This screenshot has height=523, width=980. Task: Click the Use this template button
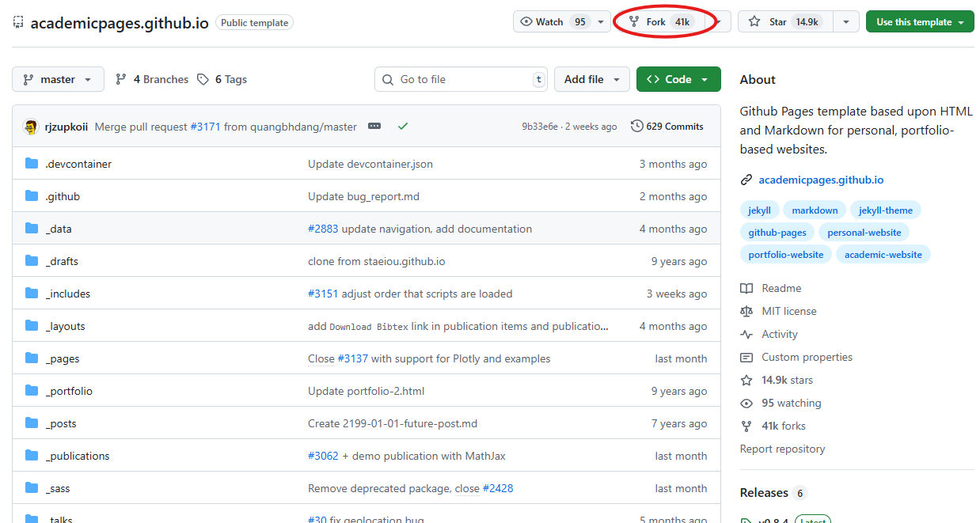(x=919, y=22)
